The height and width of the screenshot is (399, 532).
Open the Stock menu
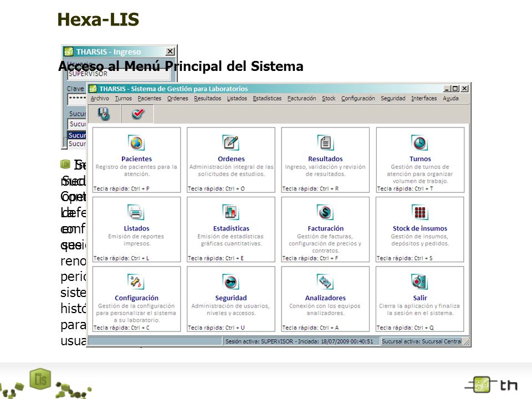click(x=329, y=99)
